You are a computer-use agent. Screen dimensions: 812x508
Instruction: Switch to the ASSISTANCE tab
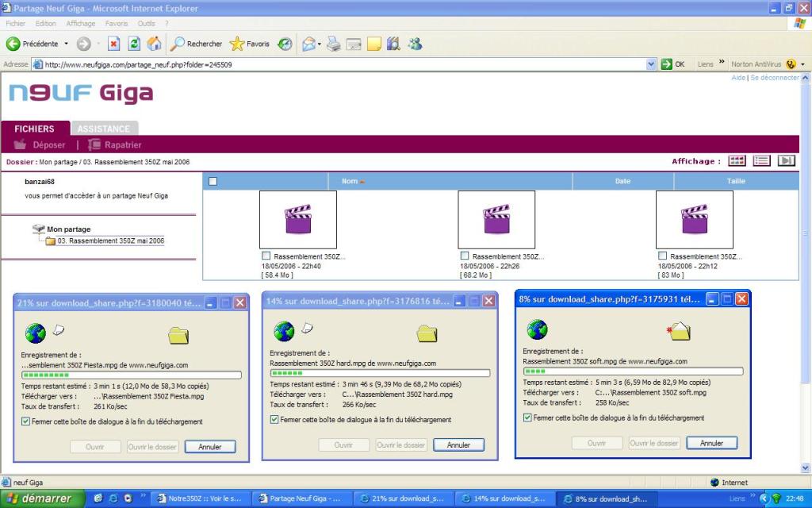point(104,129)
